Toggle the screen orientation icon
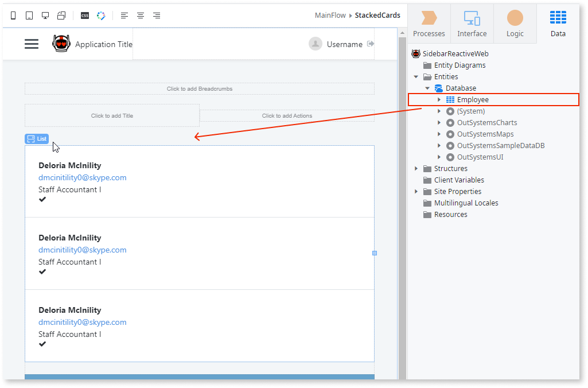The image size is (588, 388). (61, 15)
